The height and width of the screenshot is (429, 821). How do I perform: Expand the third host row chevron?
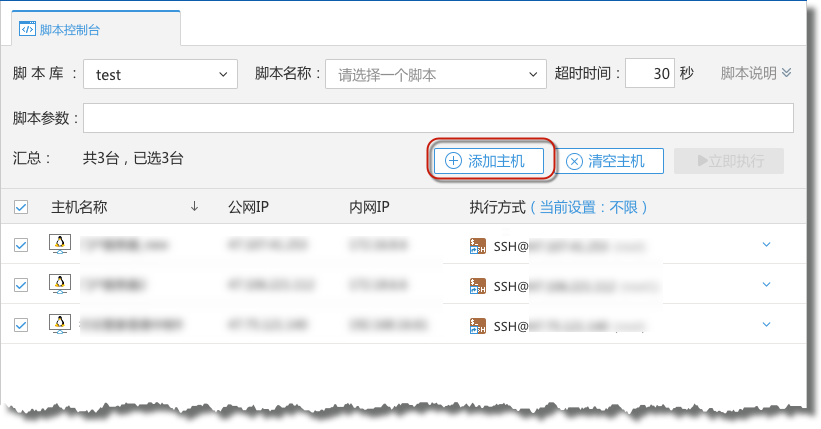point(767,324)
